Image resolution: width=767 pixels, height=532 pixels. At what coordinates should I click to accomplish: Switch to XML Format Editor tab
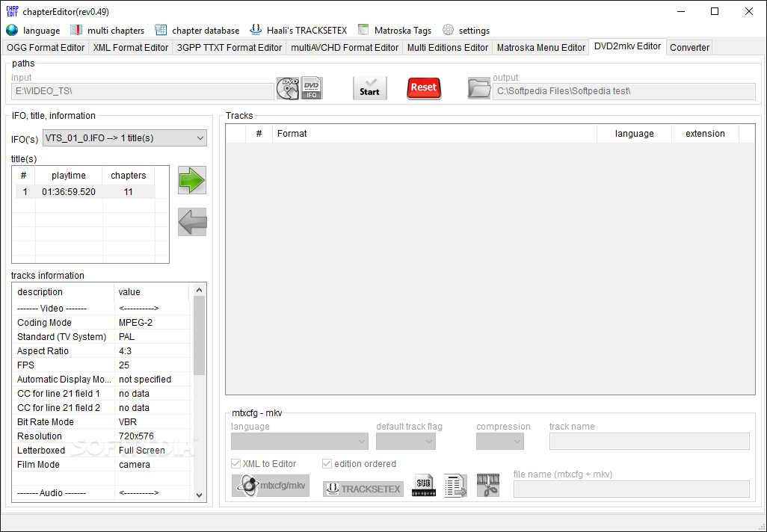click(131, 47)
